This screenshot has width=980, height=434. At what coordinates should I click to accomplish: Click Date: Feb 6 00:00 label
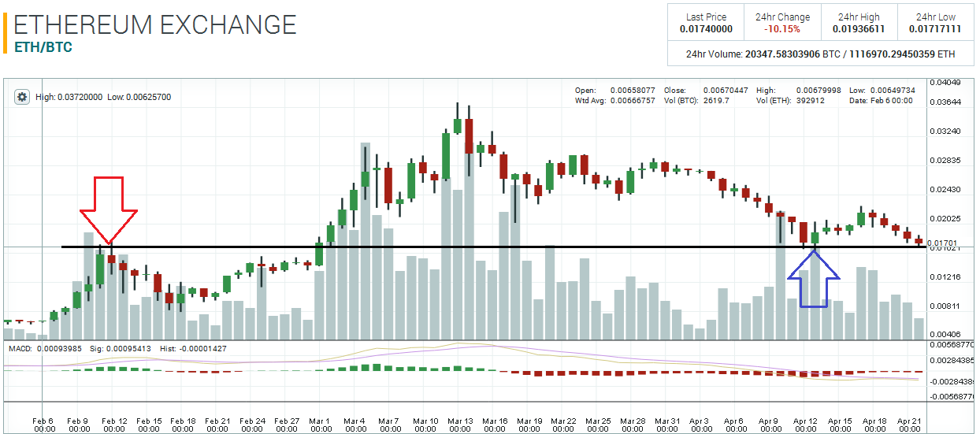pyautogui.click(x=882, y=101)
